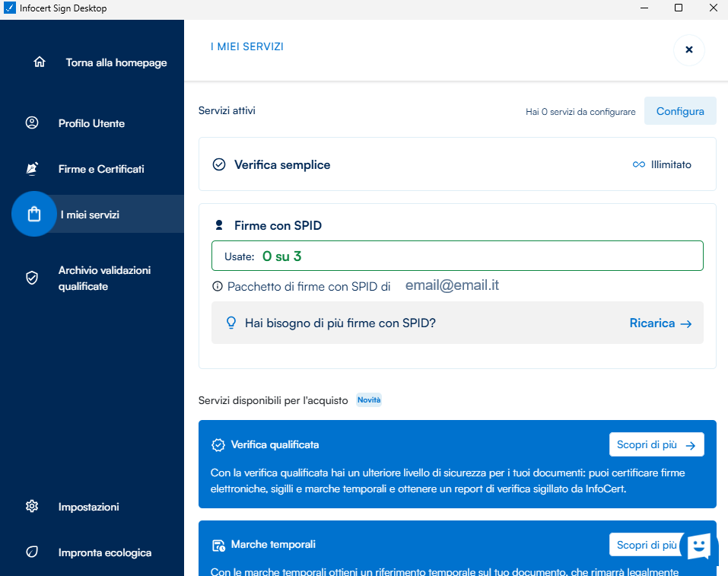Click the lightbulb icon in the SPID hint
The height and width of the screenshot is (576, 728).
pos(230,323)
